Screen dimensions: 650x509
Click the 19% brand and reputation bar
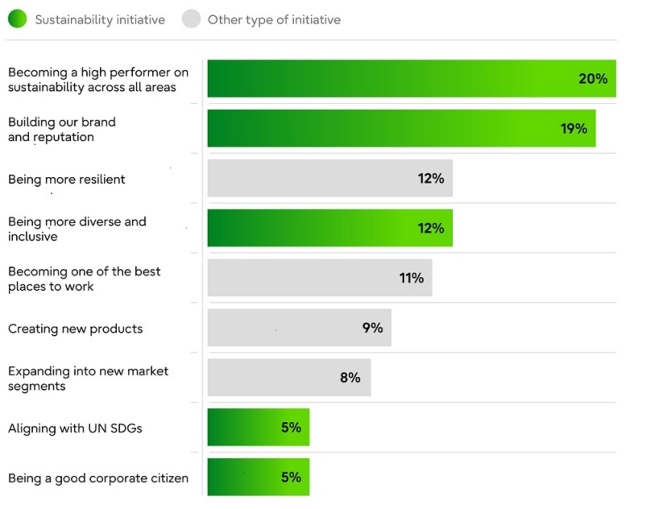pyautogui.click(x=400, y=129)
